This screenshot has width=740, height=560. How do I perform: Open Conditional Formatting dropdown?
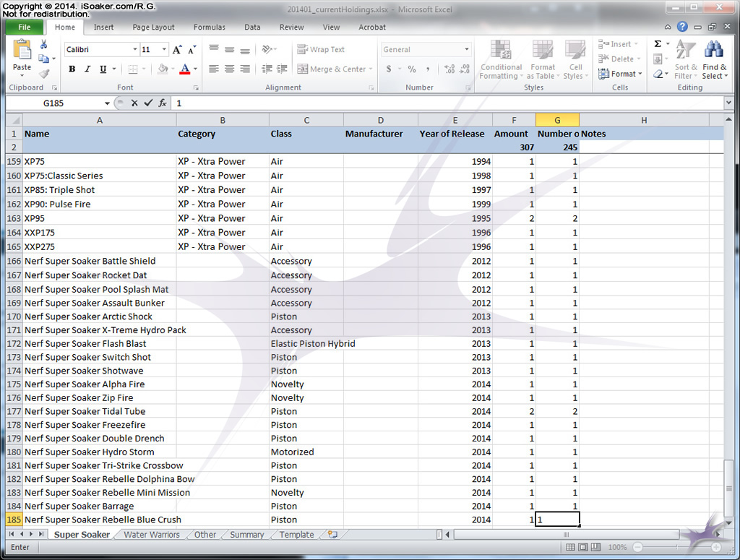coord(501,60)
